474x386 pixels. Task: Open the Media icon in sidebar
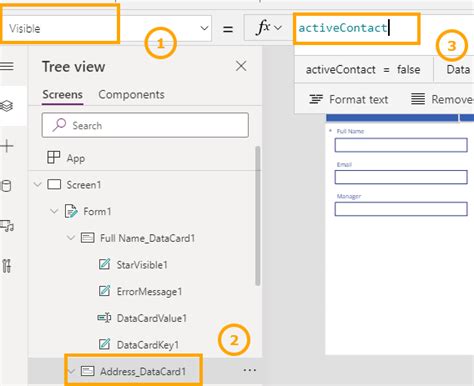(x=7, y=226)
